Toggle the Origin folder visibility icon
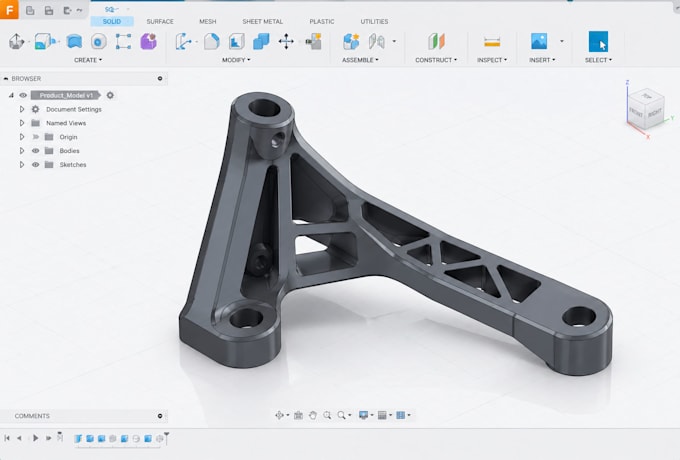680x460 pixels. 36,137
